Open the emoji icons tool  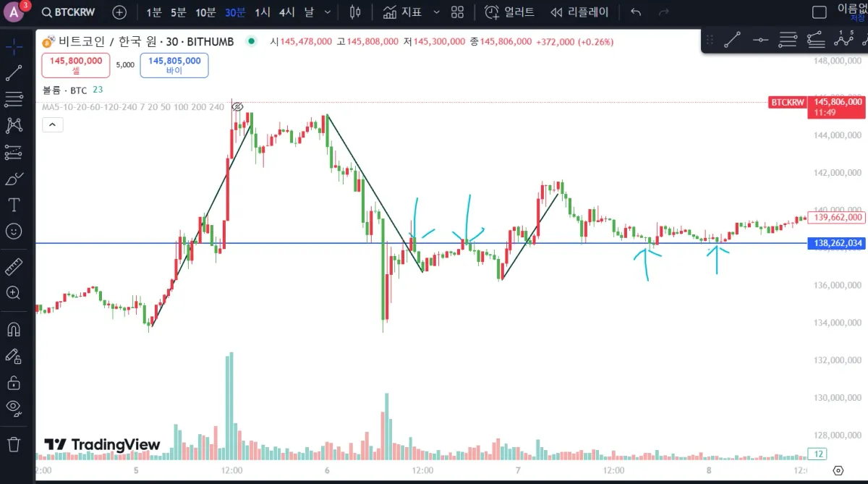click(x=14, y=232)
